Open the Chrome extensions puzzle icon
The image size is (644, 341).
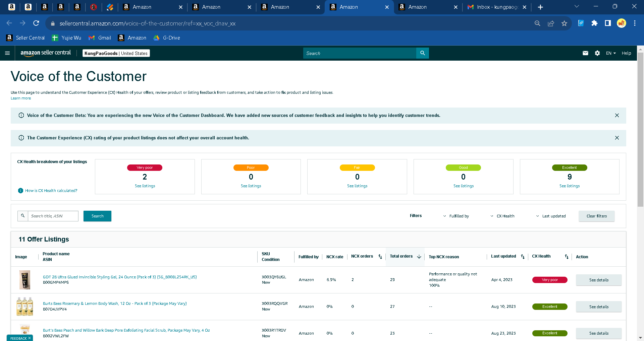point(594,23)
